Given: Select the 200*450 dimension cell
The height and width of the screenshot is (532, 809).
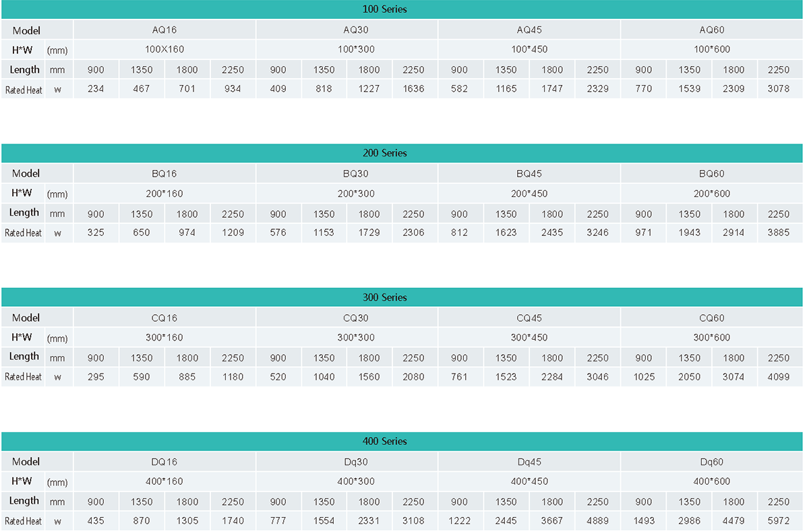Looking at the screenshot, I should pyautogui.click(x=529, y=194).
